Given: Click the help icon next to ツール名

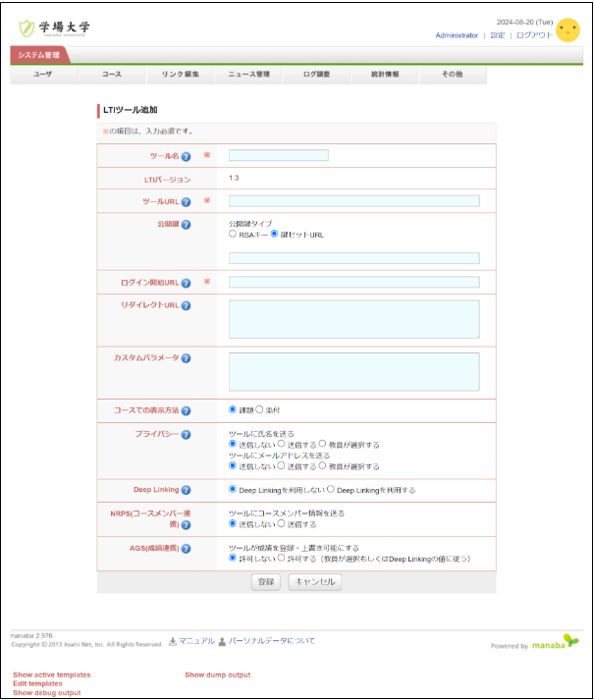Looking at the screenshot, I should click(187, 157).
